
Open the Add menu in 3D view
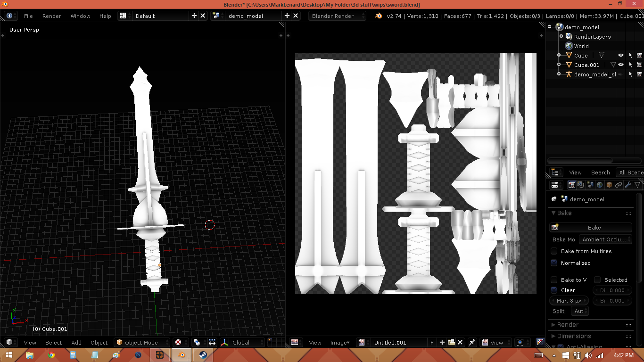[76, 343]
